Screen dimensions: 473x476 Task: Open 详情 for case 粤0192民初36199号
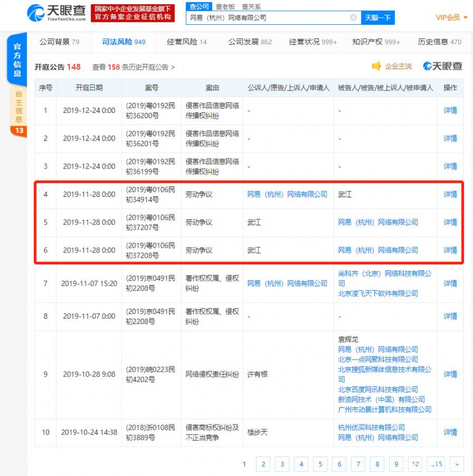[x=450, y=166]
